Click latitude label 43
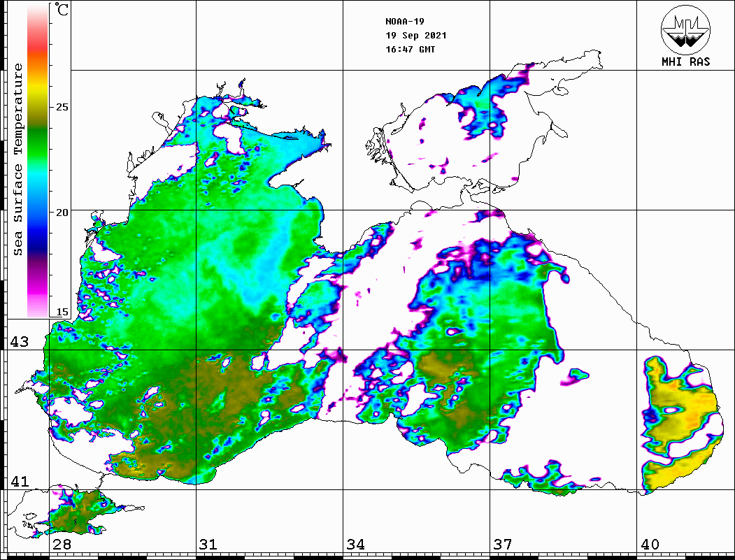Viewport: 735px width, 560px height. (20, 342)
